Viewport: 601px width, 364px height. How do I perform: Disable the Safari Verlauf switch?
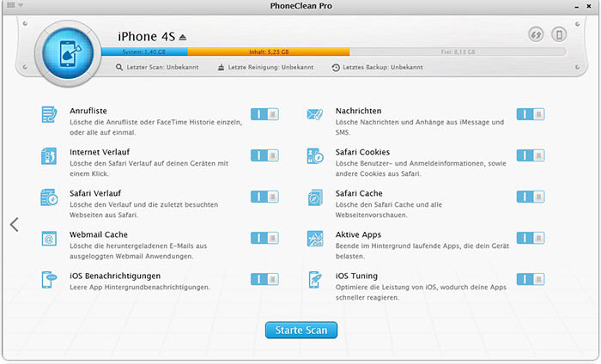coord(264,197)
